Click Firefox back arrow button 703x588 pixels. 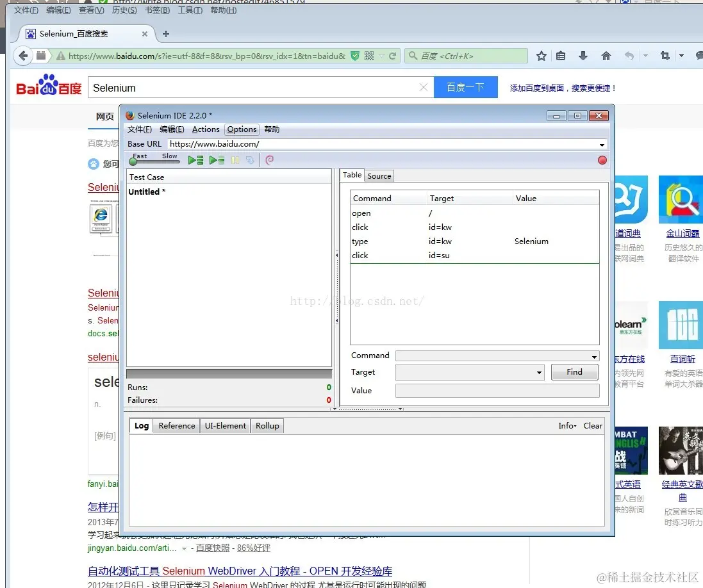[23, 56]
